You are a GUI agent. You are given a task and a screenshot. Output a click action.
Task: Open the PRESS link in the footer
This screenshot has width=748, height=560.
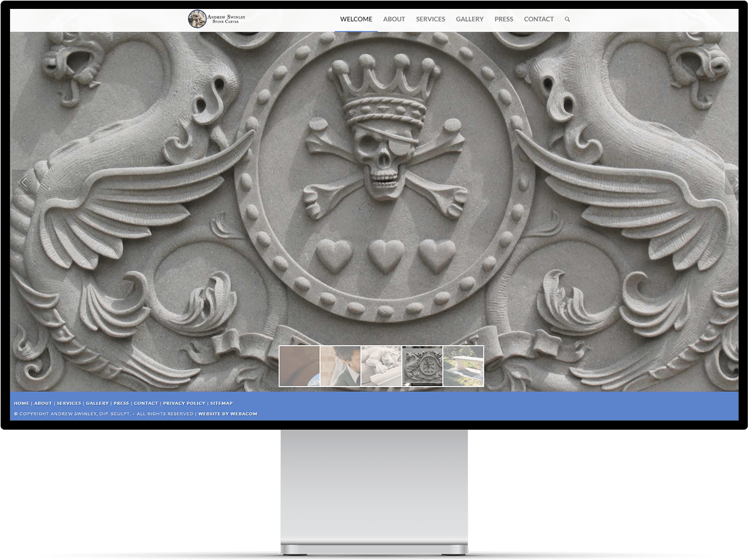pos(121,403)
